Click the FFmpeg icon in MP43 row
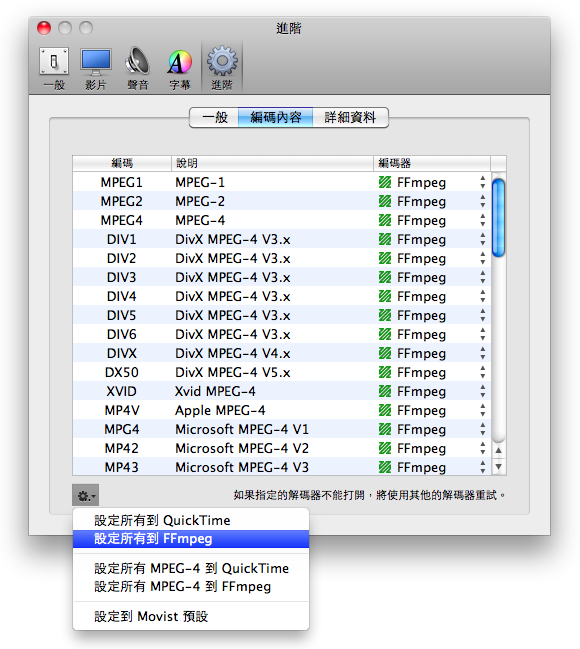This screenshot has width=580, height=649. point(385,467)
